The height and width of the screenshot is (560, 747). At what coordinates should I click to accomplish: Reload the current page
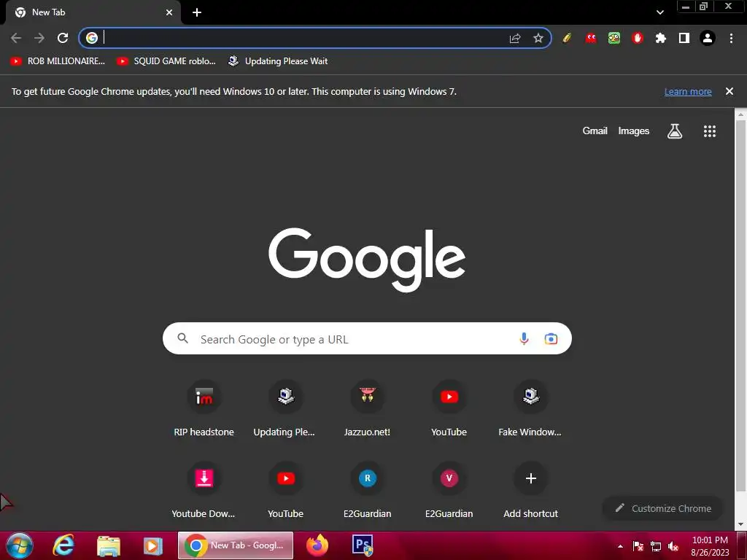[x=63, y=38]
